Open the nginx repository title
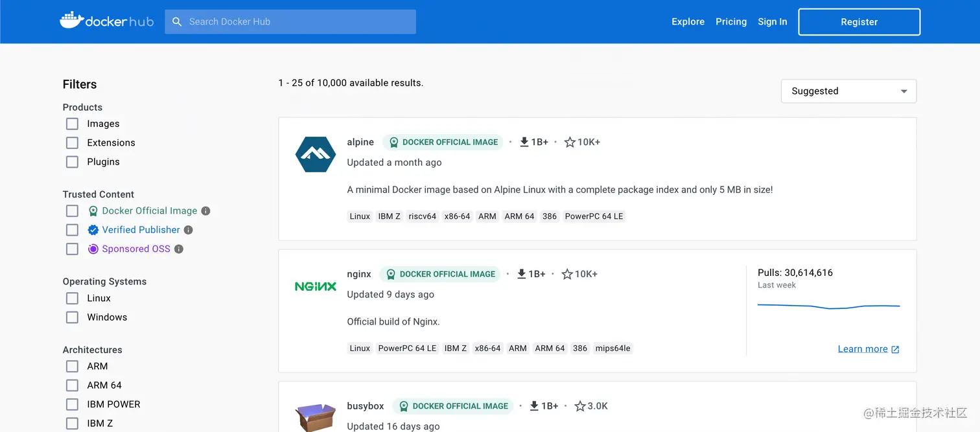This screenshot has width=980, height=432. coord(359,274)
